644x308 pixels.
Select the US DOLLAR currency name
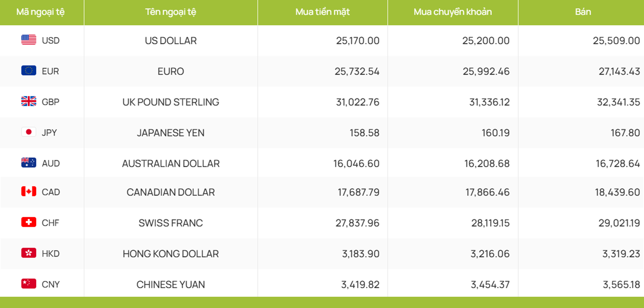coord(171,41)
